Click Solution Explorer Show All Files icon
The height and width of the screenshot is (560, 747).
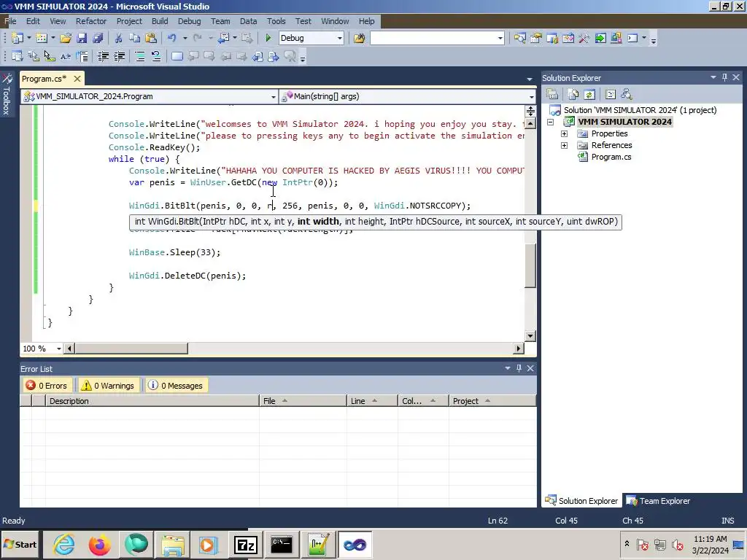click(x=573, y=94)
